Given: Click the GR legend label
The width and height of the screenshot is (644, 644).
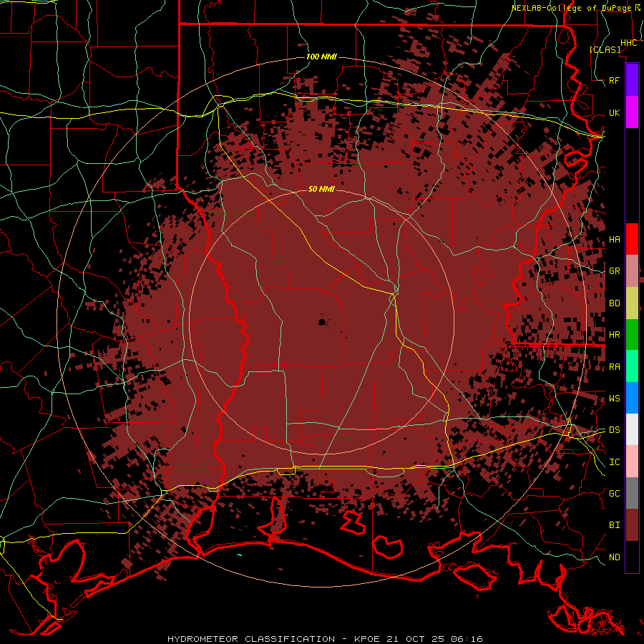Looking at the screenshot, I should coord(614,271).
